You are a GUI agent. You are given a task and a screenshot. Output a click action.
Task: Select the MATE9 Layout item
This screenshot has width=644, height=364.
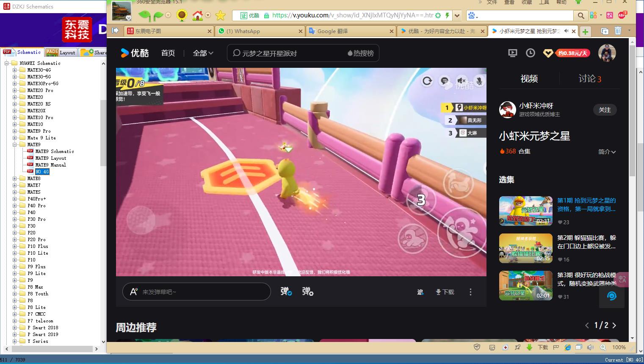[x=51, y=158]
